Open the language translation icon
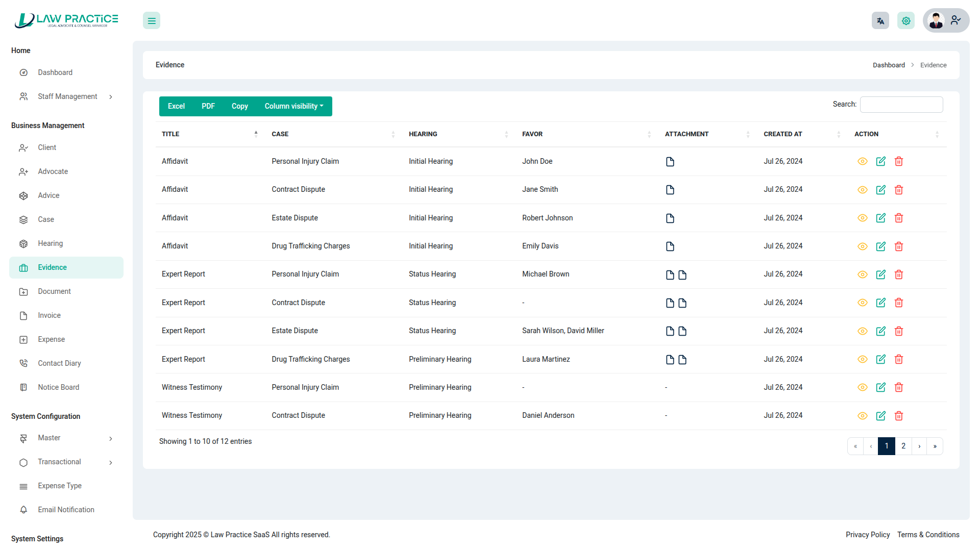This screenshot has height=551, width=980. click(x=880, y=21)
